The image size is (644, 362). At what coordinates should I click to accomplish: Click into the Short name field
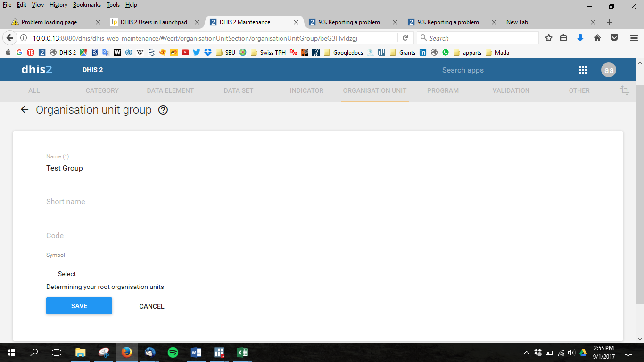tap(318, 202)
